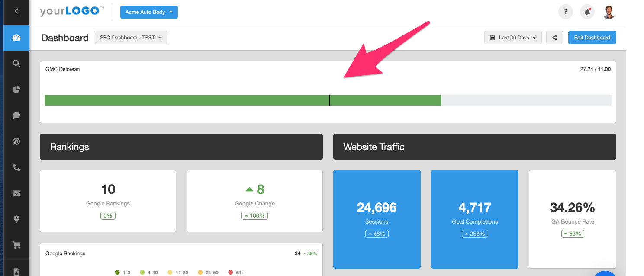The image size is (644, 276).
Task: Open the Google Change stat card showing 8
Action: pyautogui.click(x=254, y=201)
